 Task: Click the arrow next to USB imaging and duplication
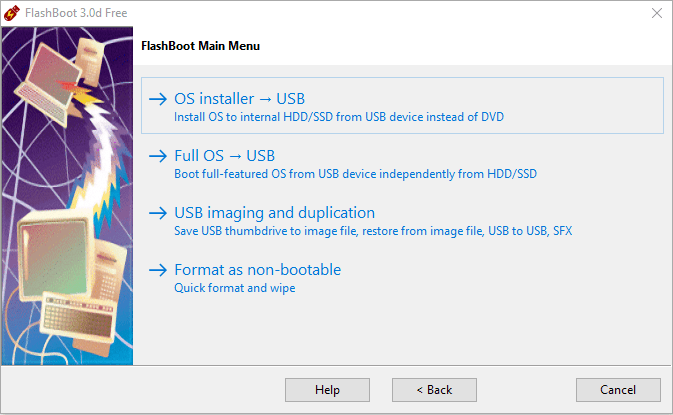157,213
